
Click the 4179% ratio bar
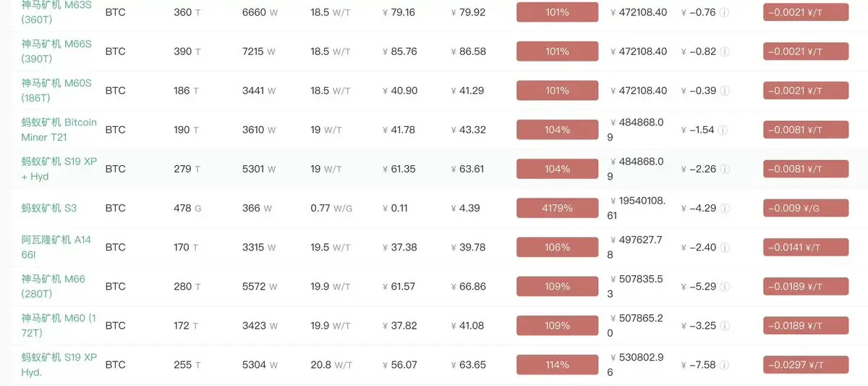point(557,208)
